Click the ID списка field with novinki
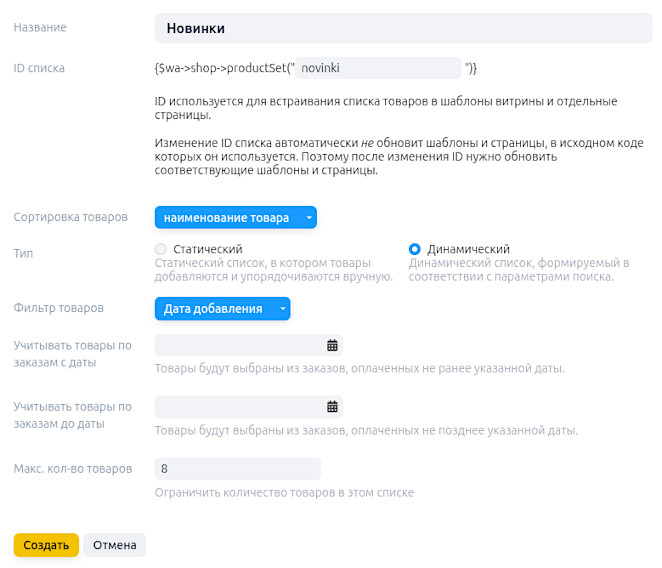Image resolution: width=662 pixels, height=568 pixels. point(376,68)
